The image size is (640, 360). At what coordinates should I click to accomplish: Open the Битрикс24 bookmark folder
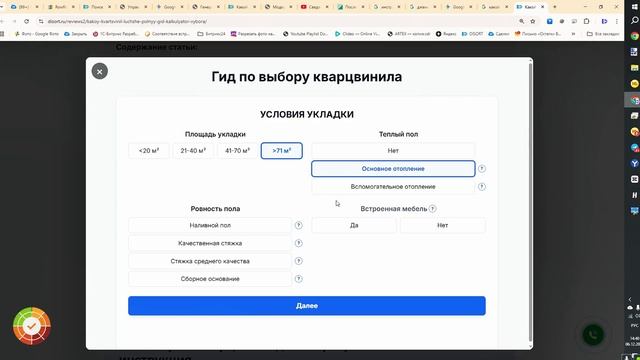[x=211, y=34]
